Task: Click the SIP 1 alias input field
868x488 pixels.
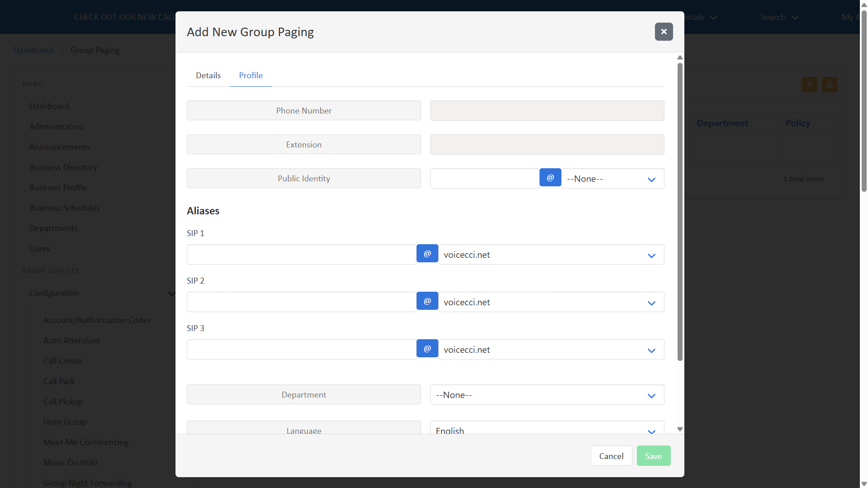Action: [x=301, y=255]
